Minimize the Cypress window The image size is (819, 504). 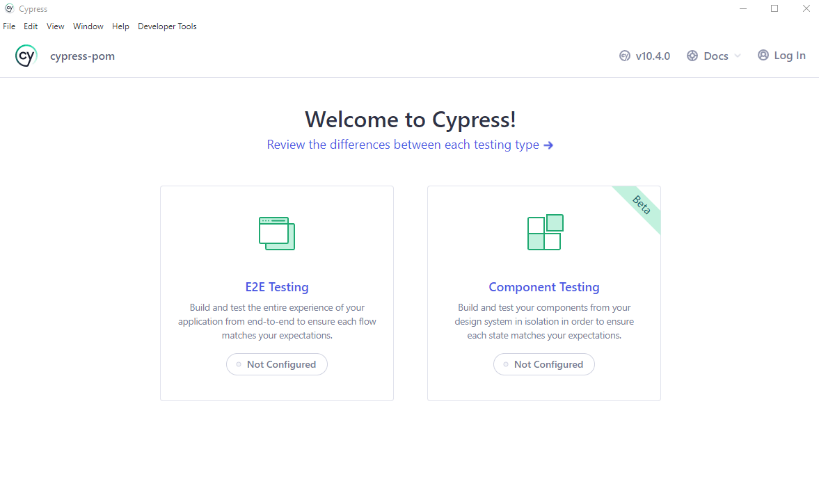743,8
